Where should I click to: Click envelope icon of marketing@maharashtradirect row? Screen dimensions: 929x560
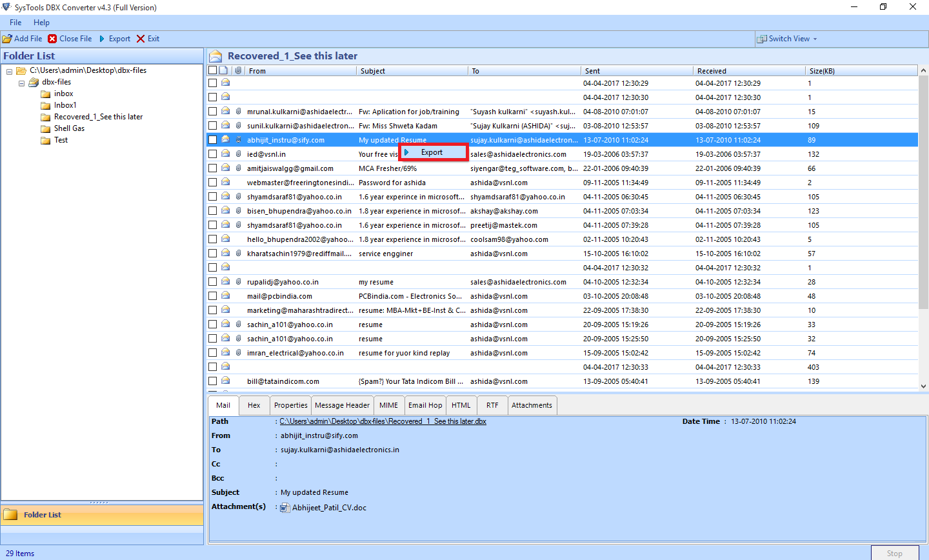point(226,310)
